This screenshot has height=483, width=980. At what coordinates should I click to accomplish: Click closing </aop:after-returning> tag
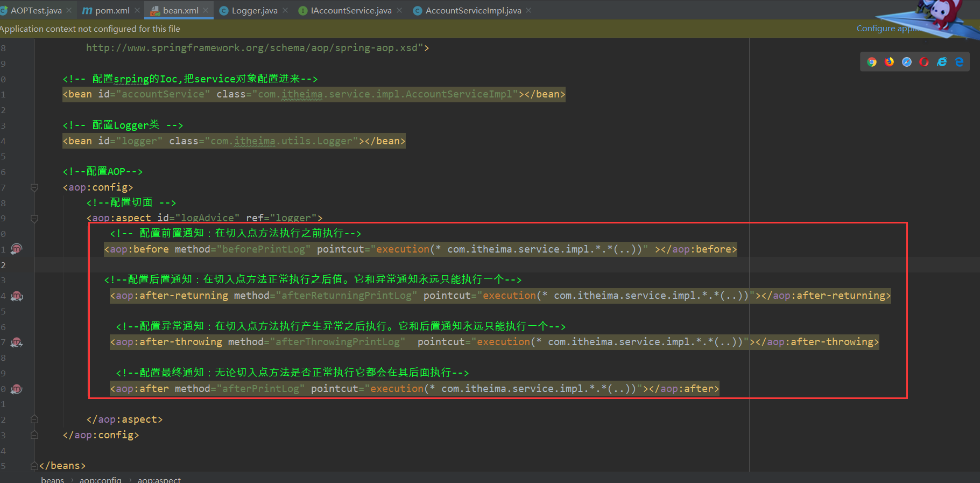tap(826, 296)
